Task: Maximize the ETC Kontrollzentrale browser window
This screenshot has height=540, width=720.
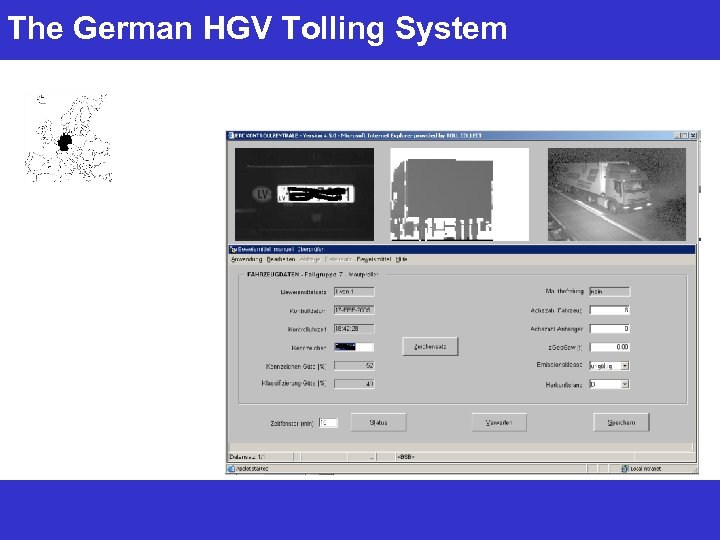Action: 685,135
